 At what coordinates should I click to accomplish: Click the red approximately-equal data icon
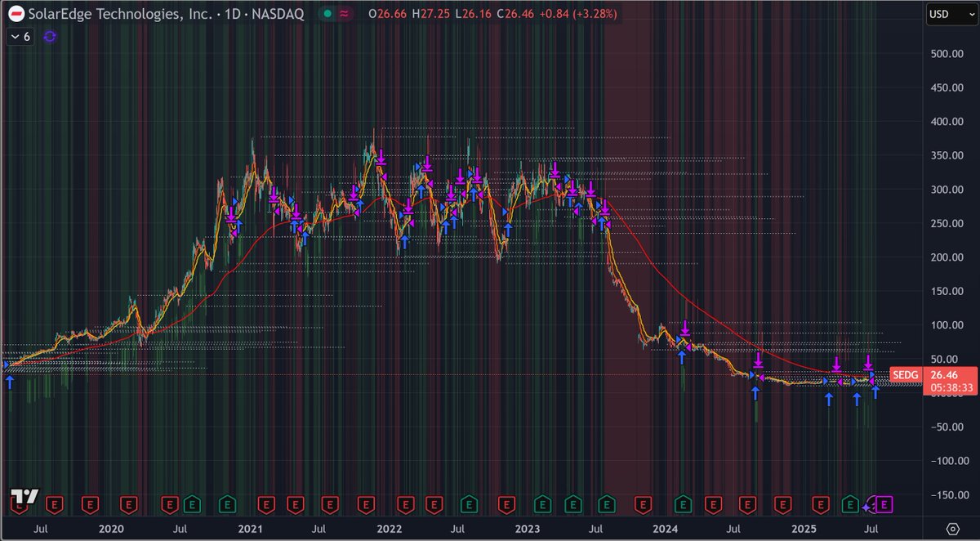(345, 14)
